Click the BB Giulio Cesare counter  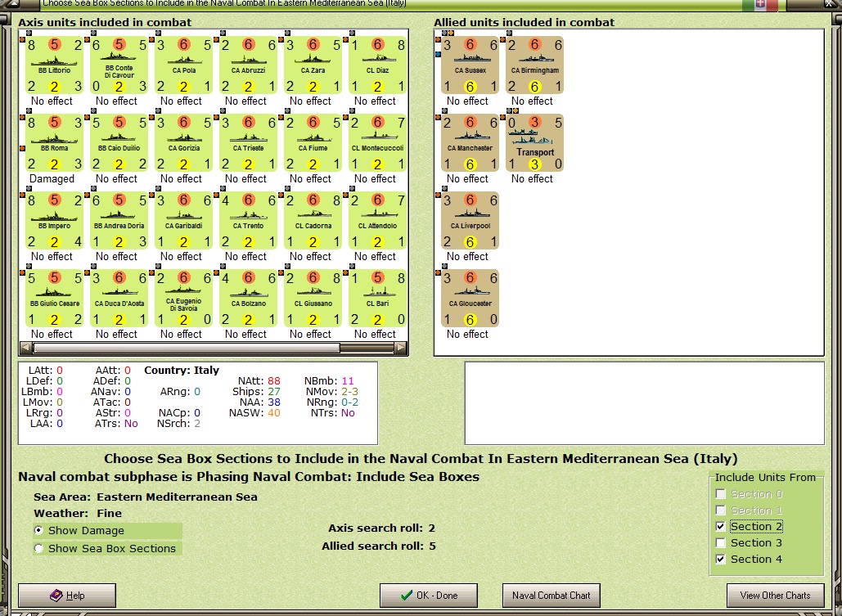click(54, 299)
